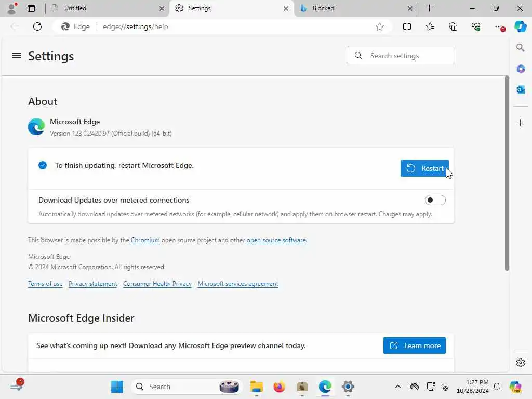Screen dimensions: 532x399
Task: Open a new tab with the plus button
Action: [429, 8]
